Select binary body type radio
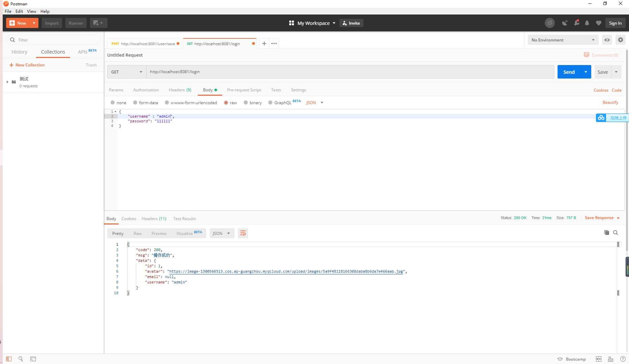Viewport: 629px width, 364px height. click(246, 102)
